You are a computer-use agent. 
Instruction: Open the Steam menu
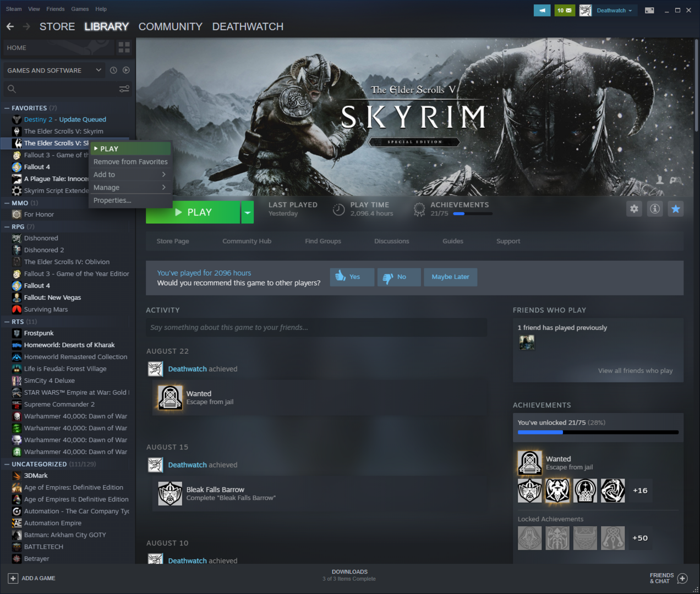click(14, 9)
